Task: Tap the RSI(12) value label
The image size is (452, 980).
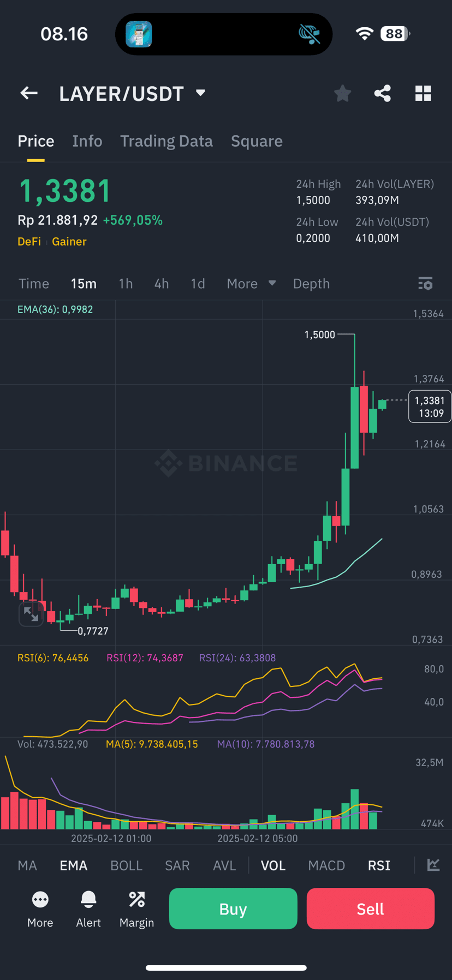Action: (x=145, y=658)
